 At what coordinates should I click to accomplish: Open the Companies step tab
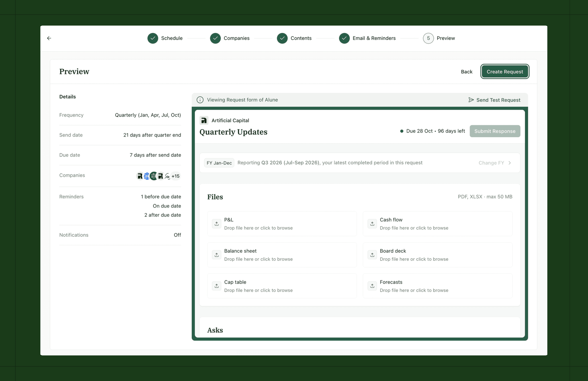pyautogui.click(x=230, y=38)
